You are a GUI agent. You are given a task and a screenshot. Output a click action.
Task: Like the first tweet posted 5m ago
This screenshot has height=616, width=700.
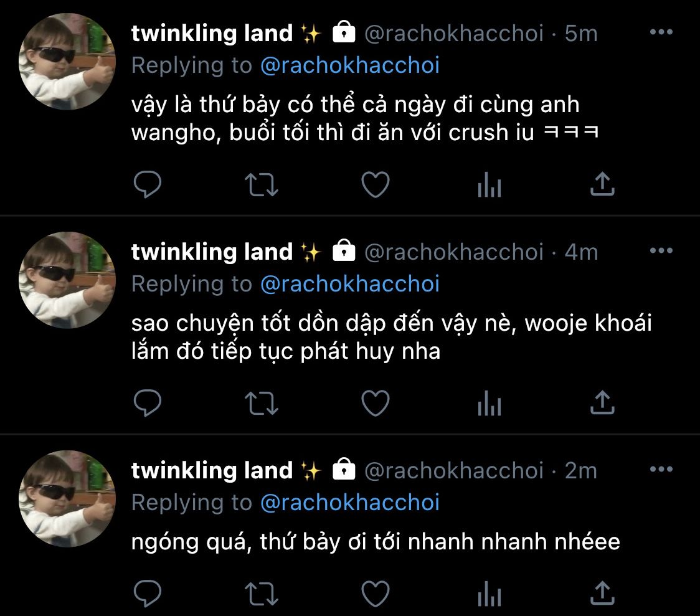coord(376,185)
